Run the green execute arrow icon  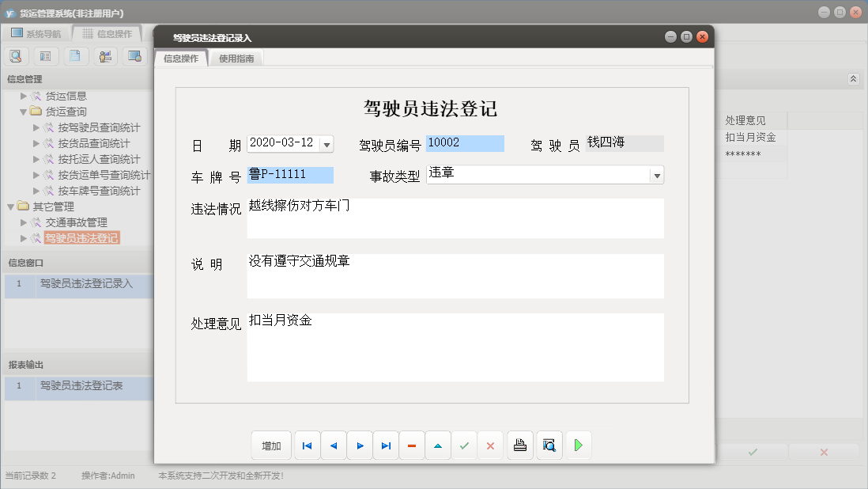(579, 445)
